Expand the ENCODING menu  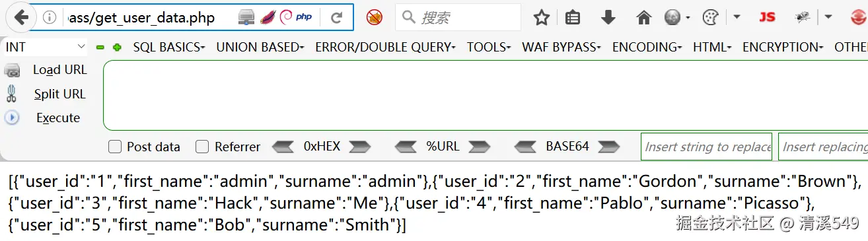(x=647, y=47)
